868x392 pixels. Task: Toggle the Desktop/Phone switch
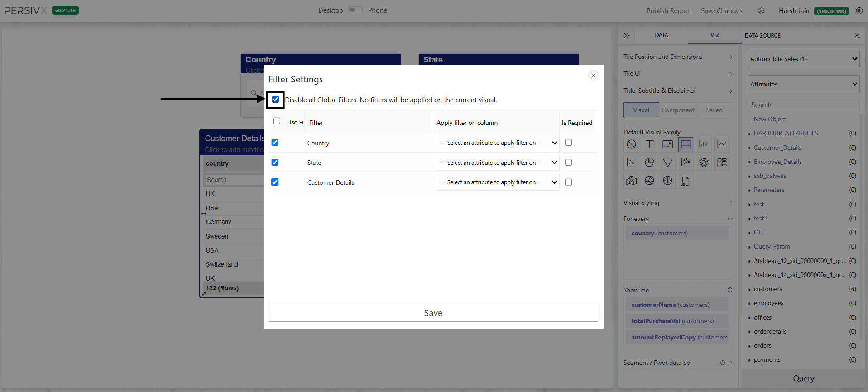(355, 10)
